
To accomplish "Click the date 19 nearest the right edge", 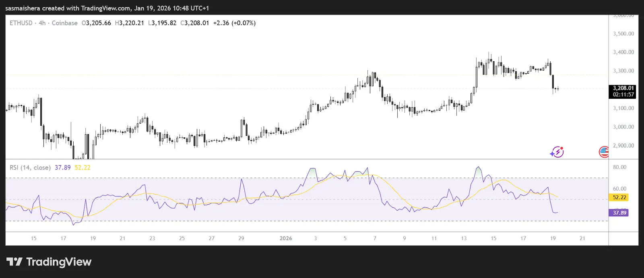I will (x=553, y=238).
